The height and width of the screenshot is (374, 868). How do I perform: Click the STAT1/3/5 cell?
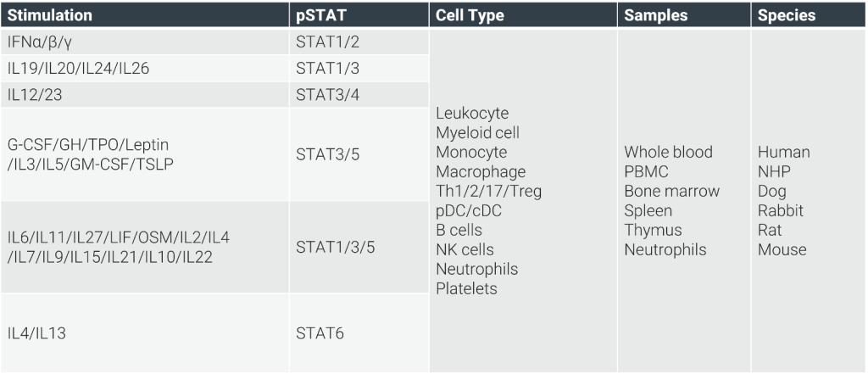point(336,248)
